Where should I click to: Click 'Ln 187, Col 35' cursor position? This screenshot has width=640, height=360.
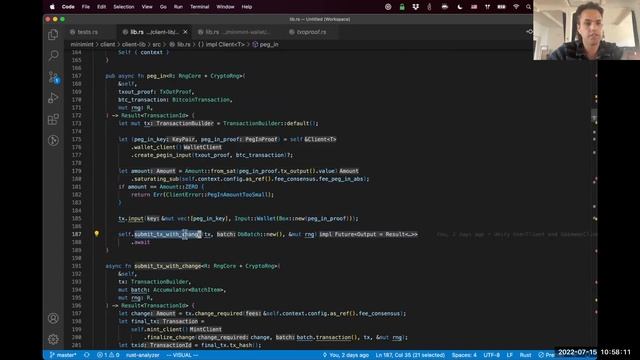pyautogui.click(x=410, y=355)
